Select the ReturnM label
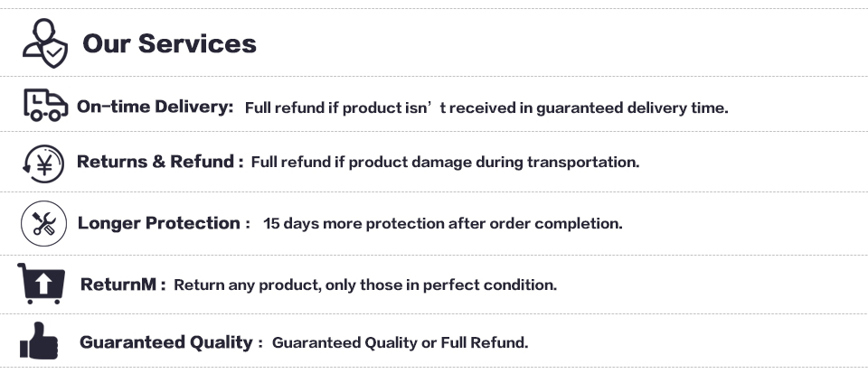Screen dimensions: 868x392 click(x=123, y=285)
